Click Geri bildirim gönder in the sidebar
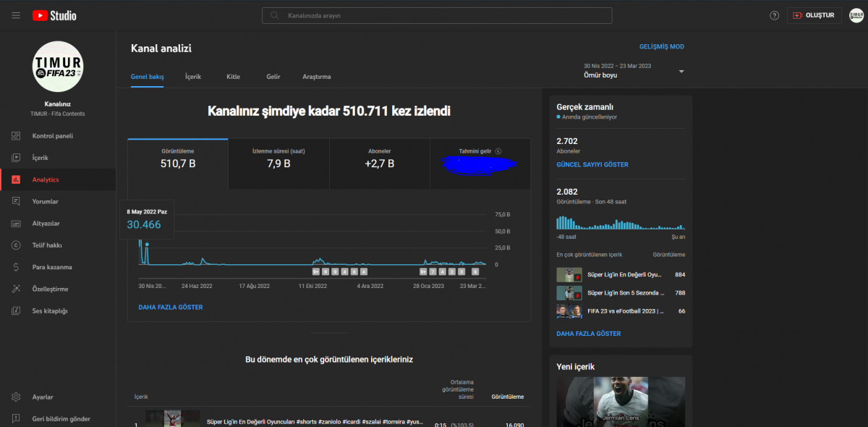The width and height of the screenshot is (868, 427). tap(58, 418)
